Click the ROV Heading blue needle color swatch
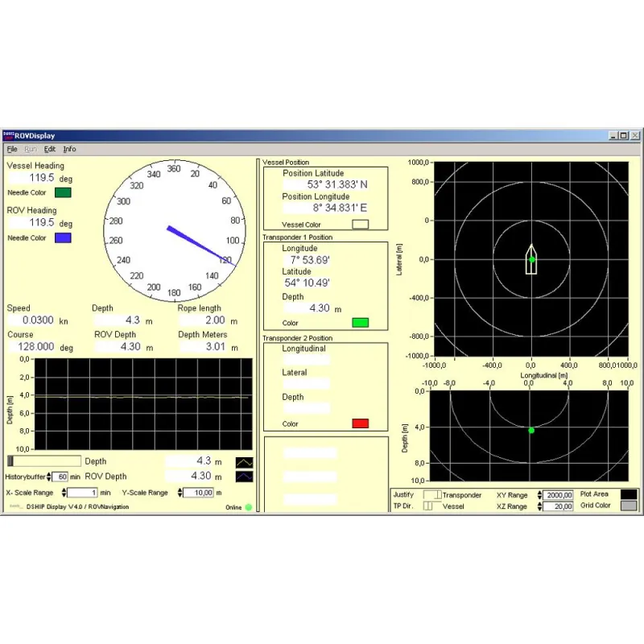Screen dimensions: 644x644 click(x=63, y=237)
